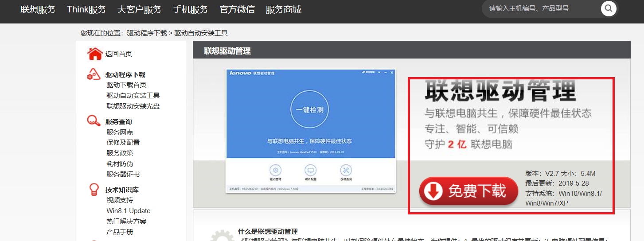Open the 手机服务 top menu
644x241 pixels.
[x=191, y=9]
